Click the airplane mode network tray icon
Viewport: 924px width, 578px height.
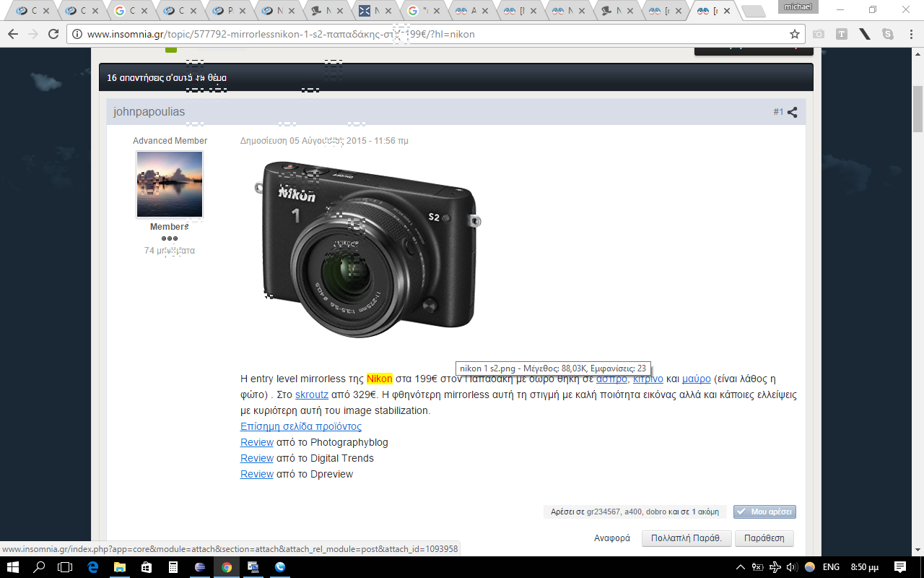pos(775,567)
